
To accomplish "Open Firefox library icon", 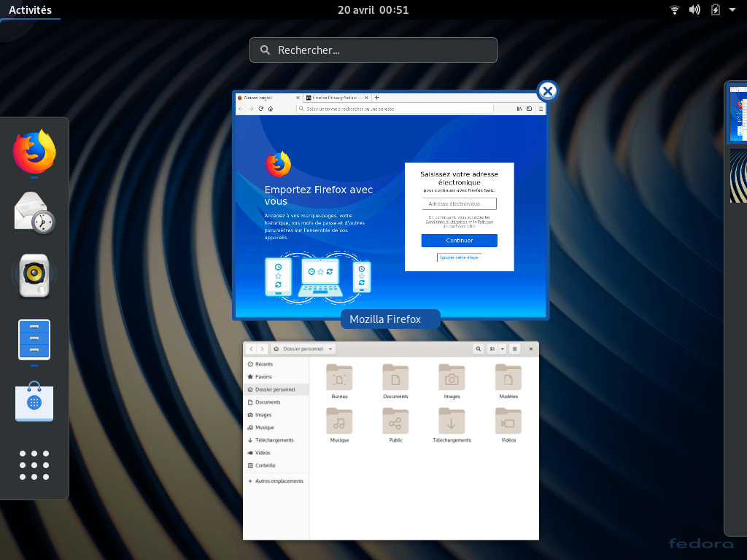I will 519,109.
